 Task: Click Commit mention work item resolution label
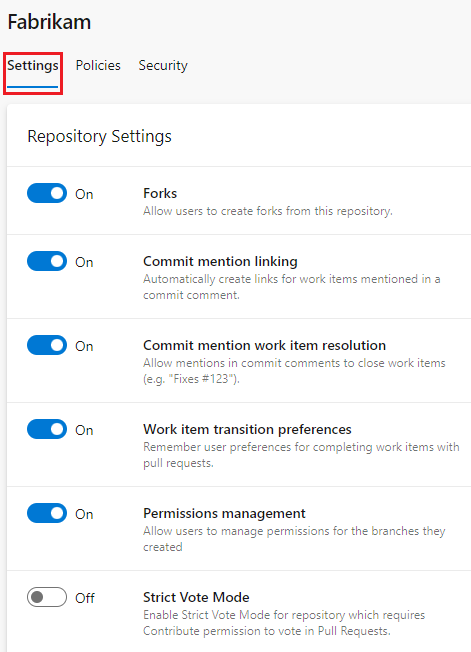pyautogui.click(x=264, y=346)
